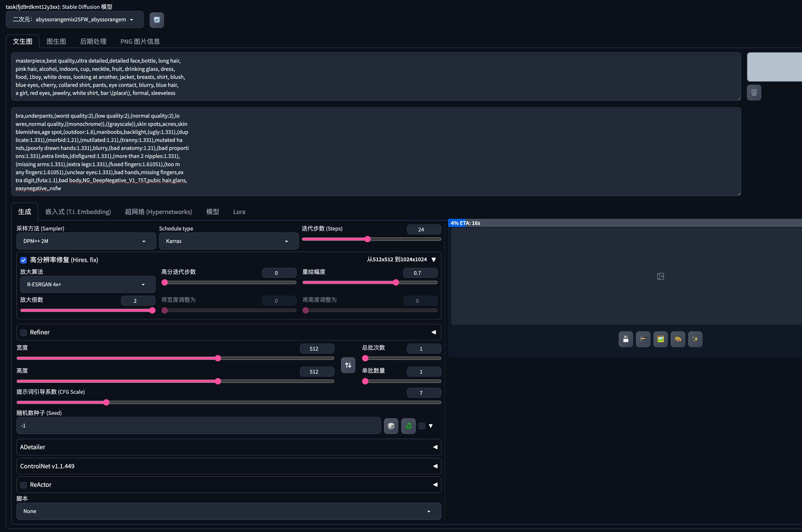Open the Sampler dropdown showing DPM++ 2M

[86, 241]
